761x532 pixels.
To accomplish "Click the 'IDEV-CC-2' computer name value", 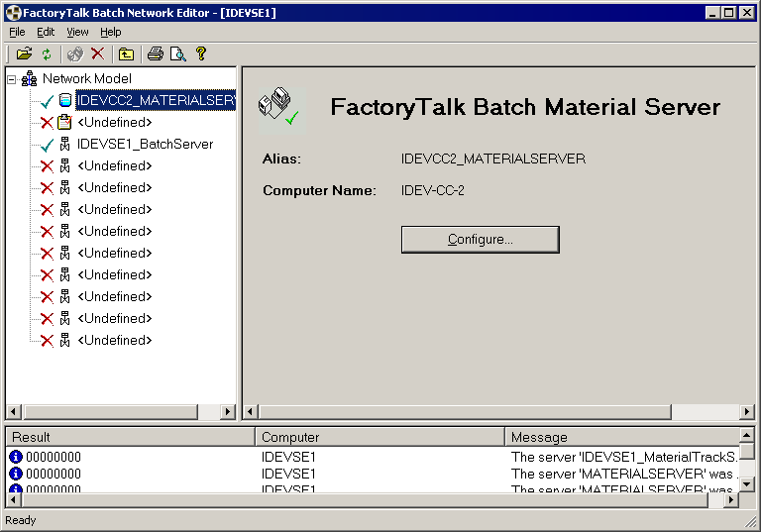I will coord(432,190).
